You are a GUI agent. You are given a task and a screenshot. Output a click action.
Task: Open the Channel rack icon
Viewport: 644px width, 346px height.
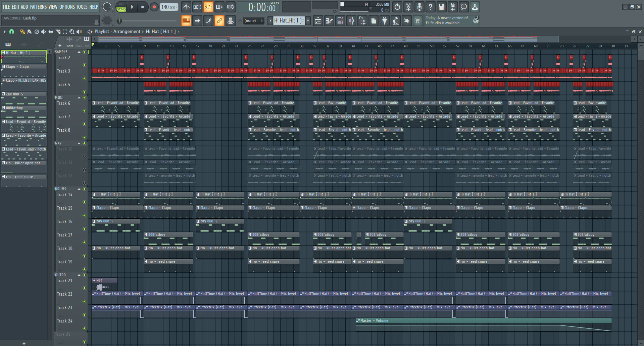pyautogui.click(x=340, y=21)
